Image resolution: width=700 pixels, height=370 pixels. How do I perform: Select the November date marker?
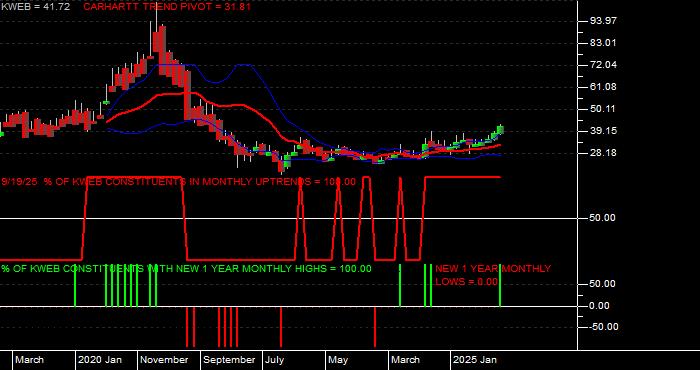click(164, 360)
